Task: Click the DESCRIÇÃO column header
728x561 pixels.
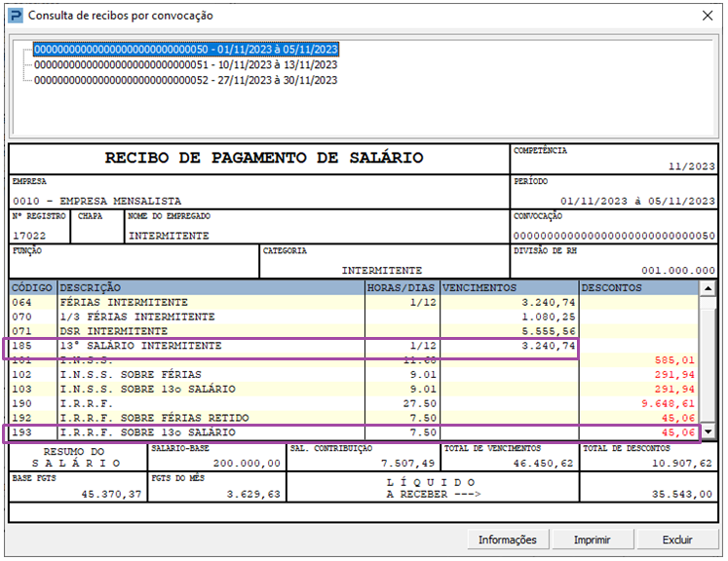Action: [x=211, y=287]
